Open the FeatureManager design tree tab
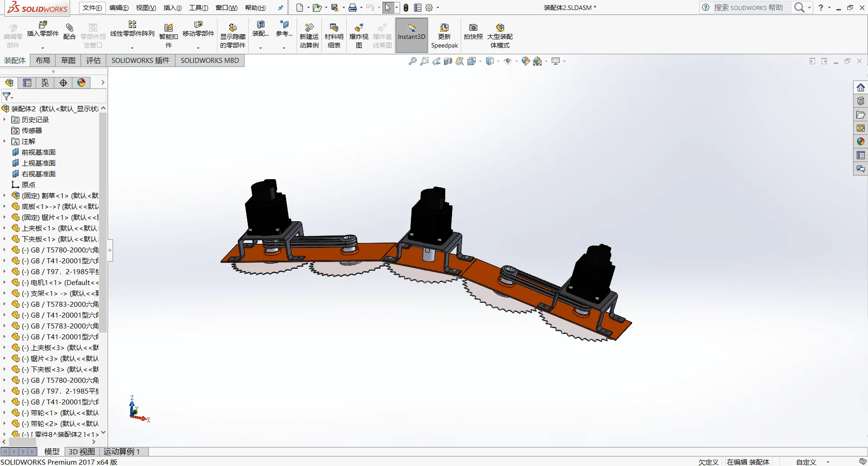The image size is (868, 466). pos(9,83)
